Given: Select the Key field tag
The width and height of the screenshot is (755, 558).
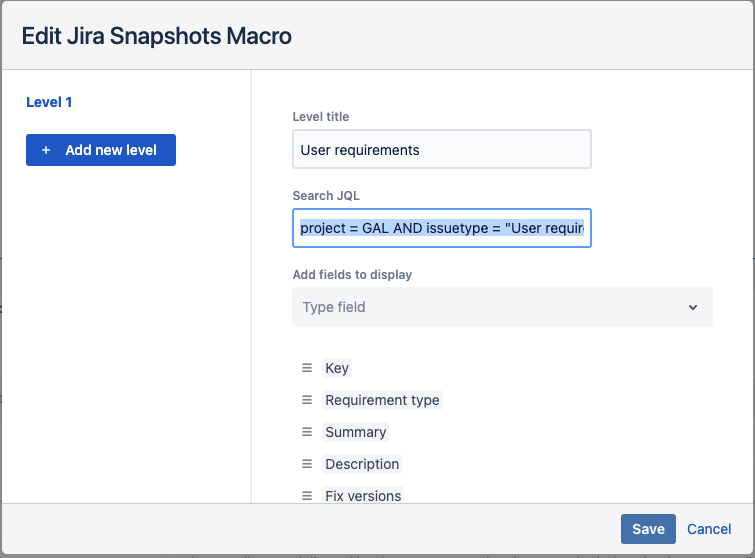Looking at the screenshot, I should [337, 368].
